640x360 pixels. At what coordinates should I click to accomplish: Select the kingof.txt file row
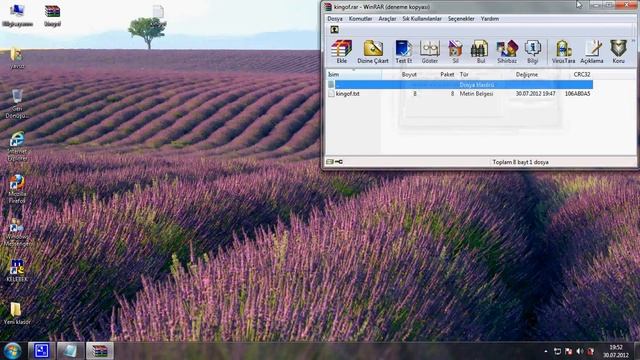[x=460, y=93]
